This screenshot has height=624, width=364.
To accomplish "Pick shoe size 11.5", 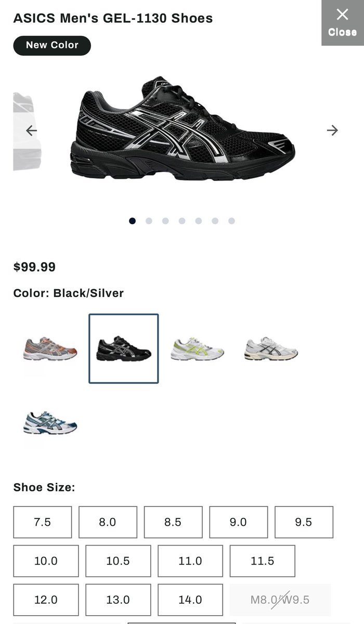I will 262,561.
